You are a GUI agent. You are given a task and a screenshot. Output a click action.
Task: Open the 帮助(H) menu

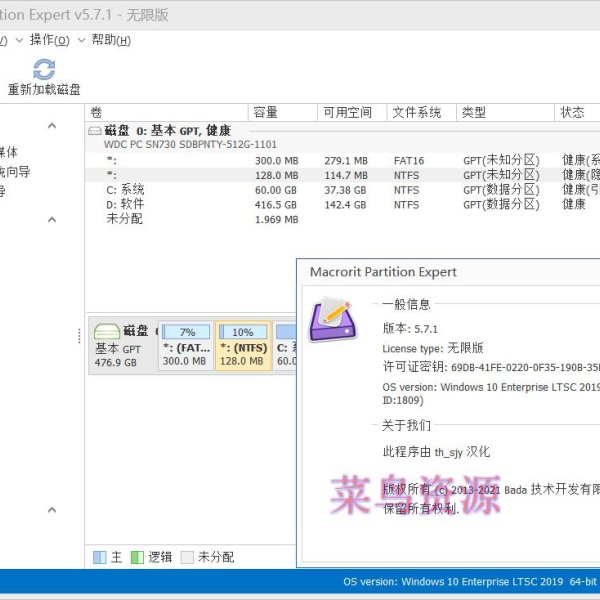click(110, 40)
